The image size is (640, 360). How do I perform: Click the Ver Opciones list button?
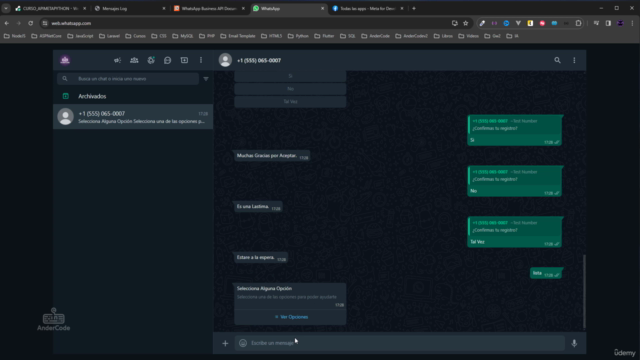(291, 317)
